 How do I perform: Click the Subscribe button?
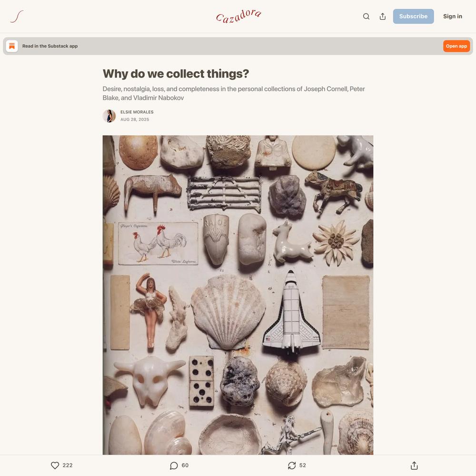click(413, 16)
